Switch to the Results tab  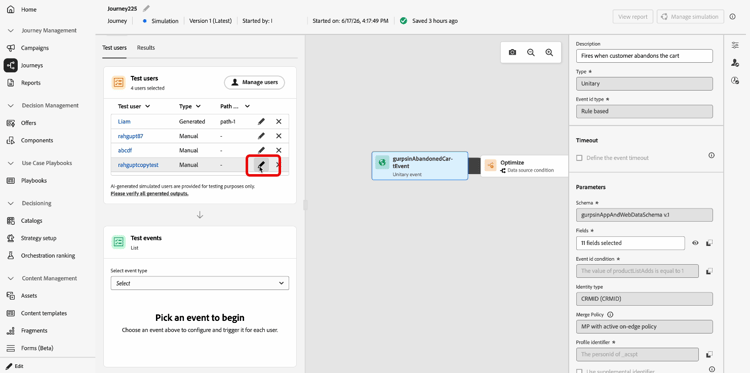[x=146, y=48]
